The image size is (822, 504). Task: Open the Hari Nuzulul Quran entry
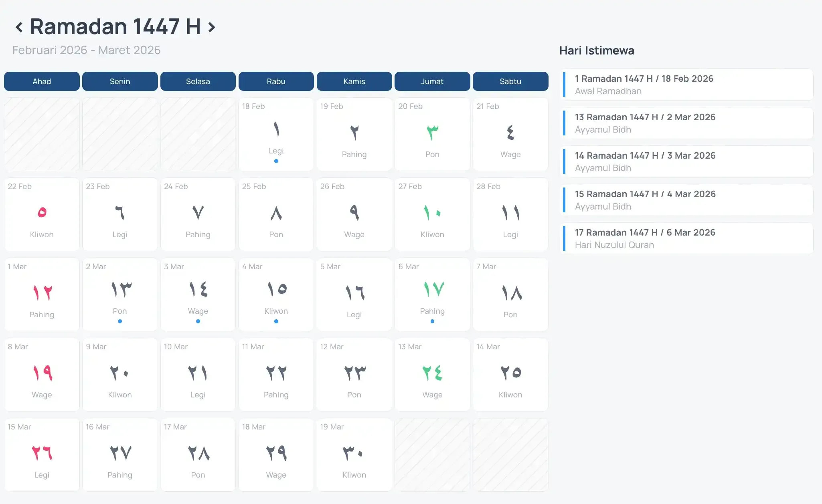tap(686, 238)
